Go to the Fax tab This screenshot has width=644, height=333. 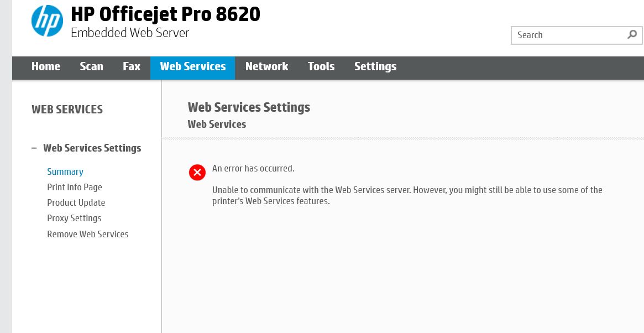pos(132,66)
